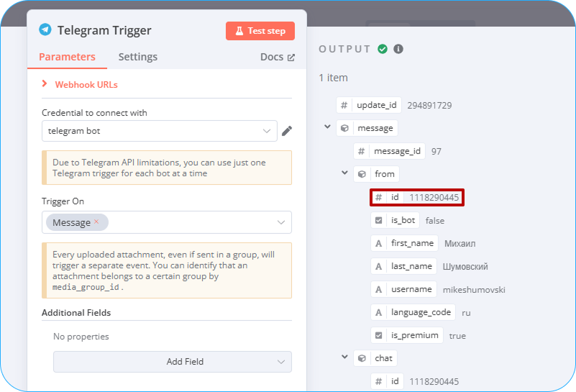Click the is_bot boolean checkbox icon

pyautogui.click(x=379, y=220)
